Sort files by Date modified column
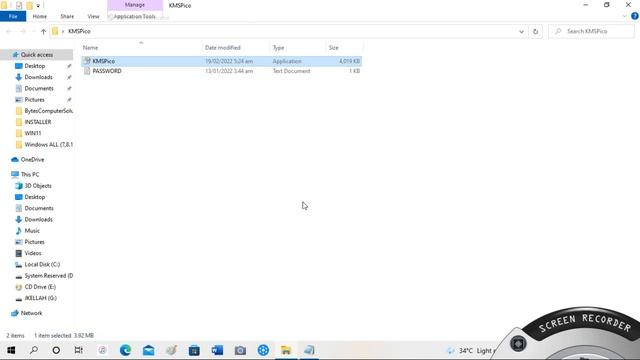 (x=235, y=48)
